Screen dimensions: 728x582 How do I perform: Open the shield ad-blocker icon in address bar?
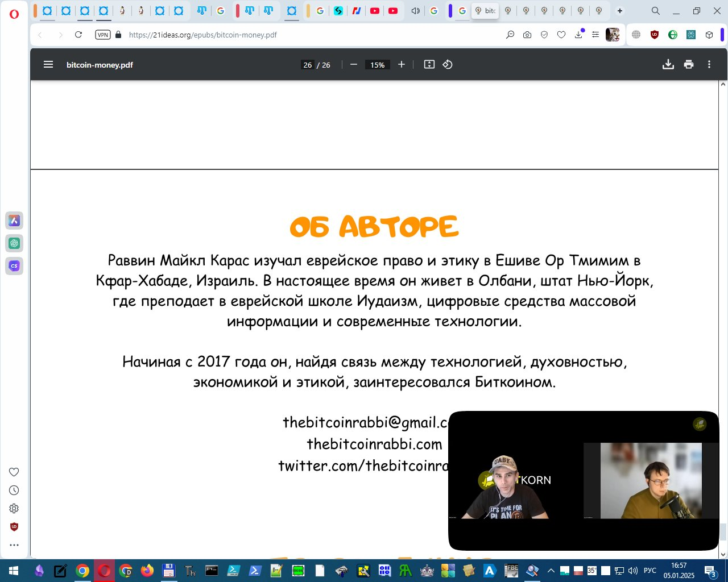tap(544, 35)
